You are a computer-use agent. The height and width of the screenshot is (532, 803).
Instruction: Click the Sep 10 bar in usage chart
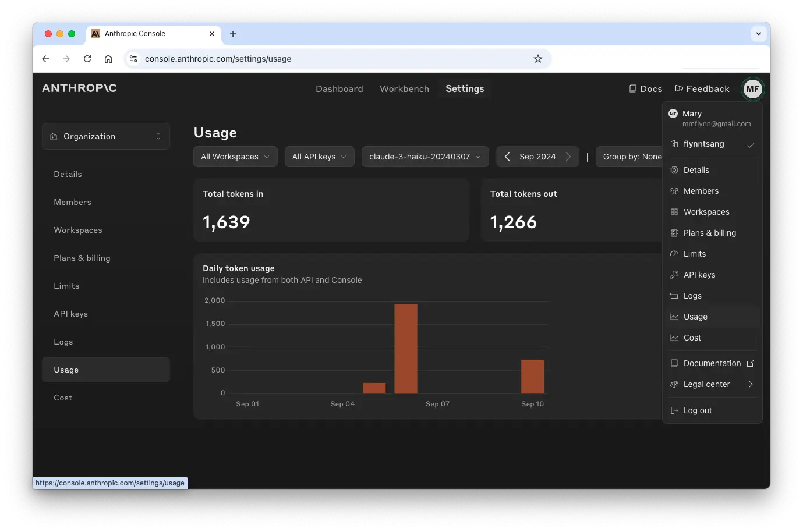pos(532,377)
